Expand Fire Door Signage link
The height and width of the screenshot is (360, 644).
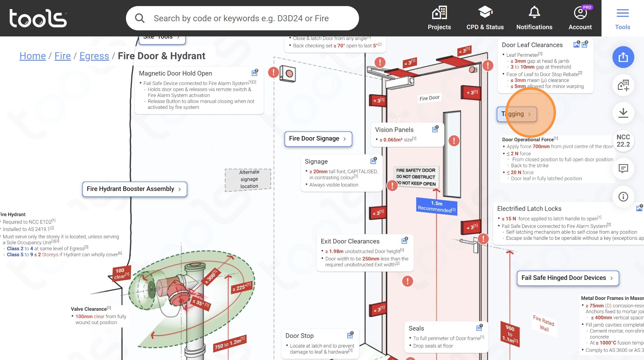point(318,139)
